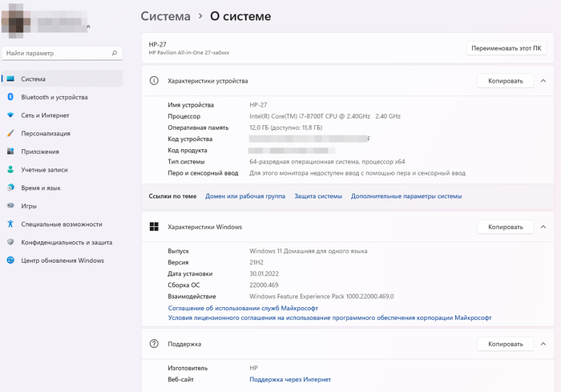The width and height of the screenshot is (561, 392).
Task: Click HP Pavilion All-in-One model text
Action: (189, 53)
